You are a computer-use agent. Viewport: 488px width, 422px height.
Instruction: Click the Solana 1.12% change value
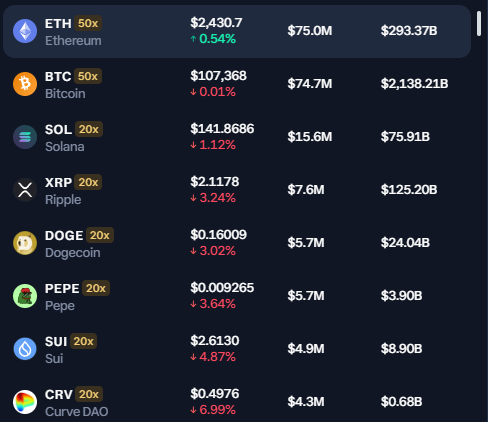pos(217,145)
